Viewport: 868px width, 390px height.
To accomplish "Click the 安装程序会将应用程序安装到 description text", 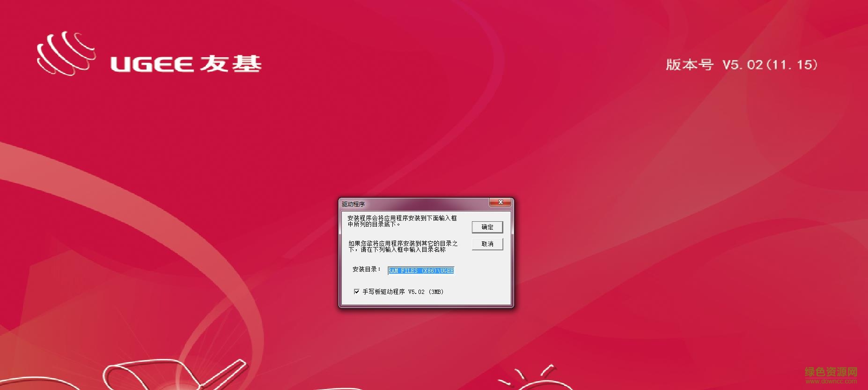I will point(402,221).
